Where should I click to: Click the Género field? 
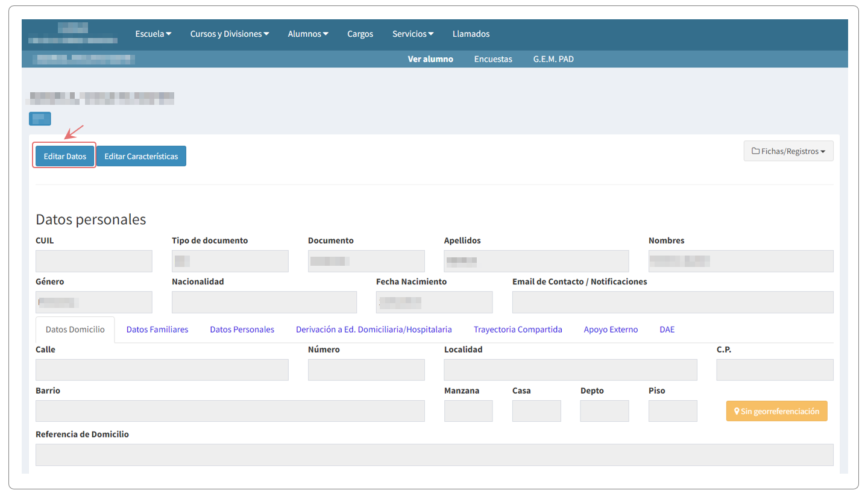pyautogui.click(x=94, y=302)
